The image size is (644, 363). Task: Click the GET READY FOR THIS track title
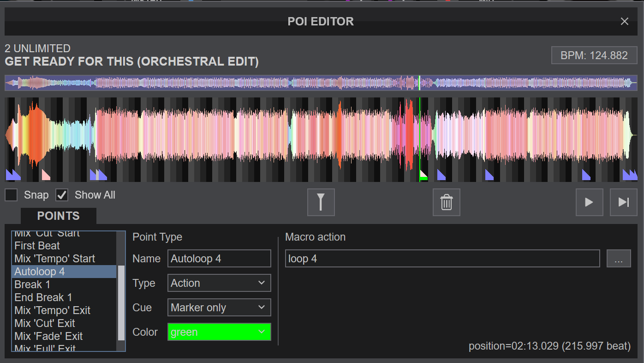[x=131, y=61]
